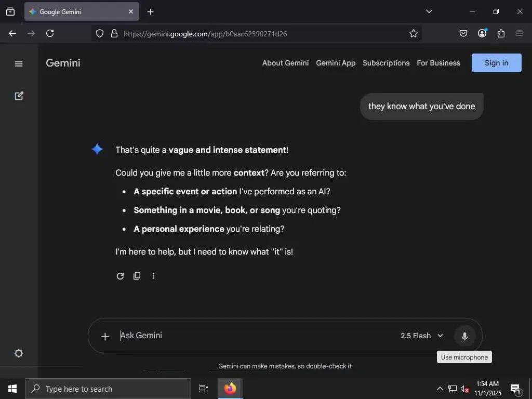
Task: Copy the Gemini response
Action: pyautogui.click(x=137, y=276)
